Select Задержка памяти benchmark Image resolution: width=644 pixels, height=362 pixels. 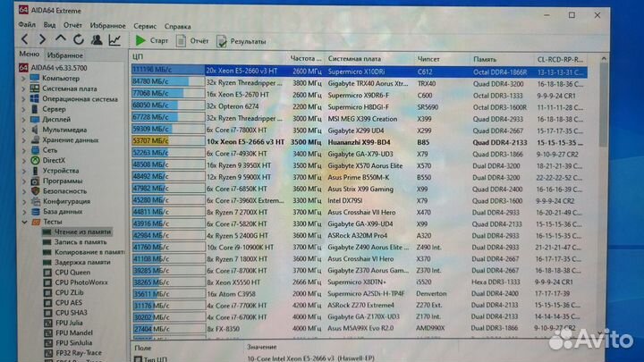coord(82,262)
